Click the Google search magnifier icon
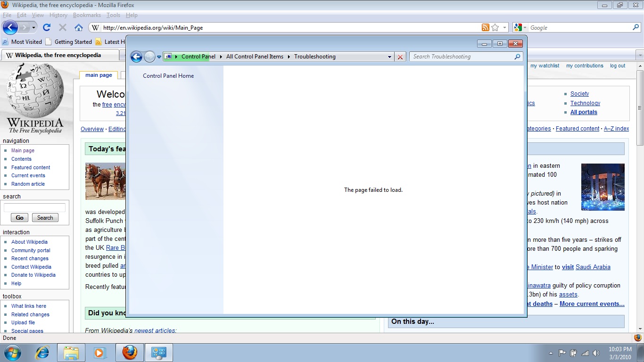Viewport: 644px width, 362px height. tap(636, 28)
